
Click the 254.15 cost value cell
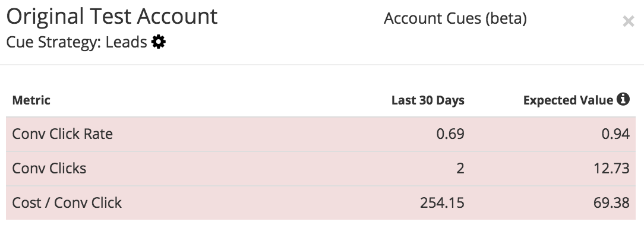[443, 202]
